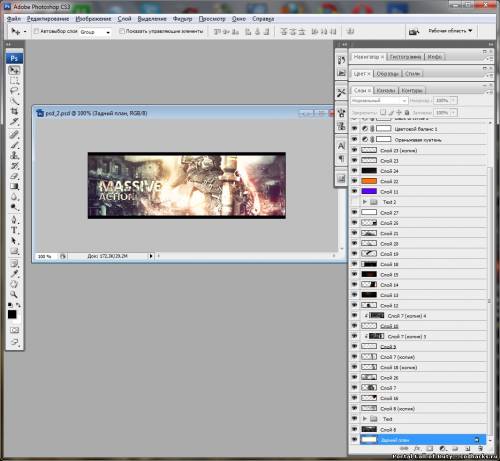Image resolution: width=500 pixels, height=461 pixels.
Task: Switch to the Каналы tab
Action: point(386,90)
